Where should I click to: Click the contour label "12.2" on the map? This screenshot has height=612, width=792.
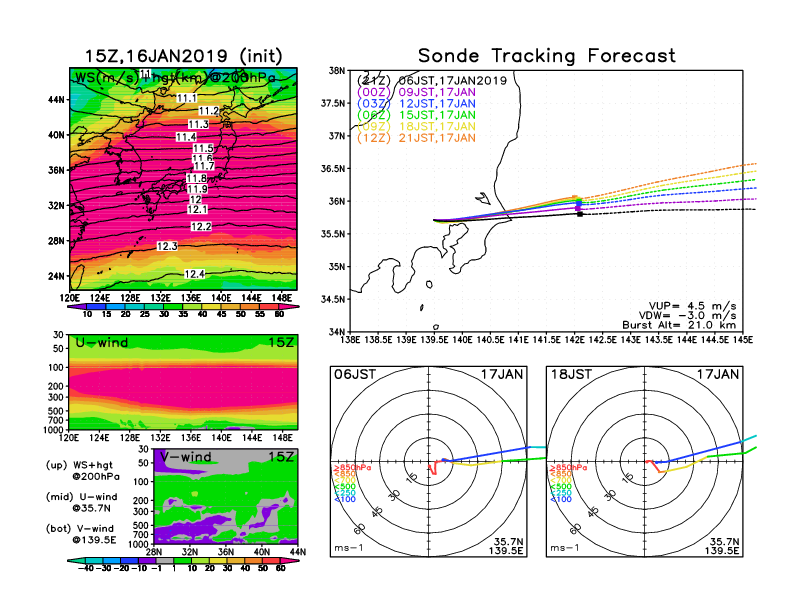201,227
